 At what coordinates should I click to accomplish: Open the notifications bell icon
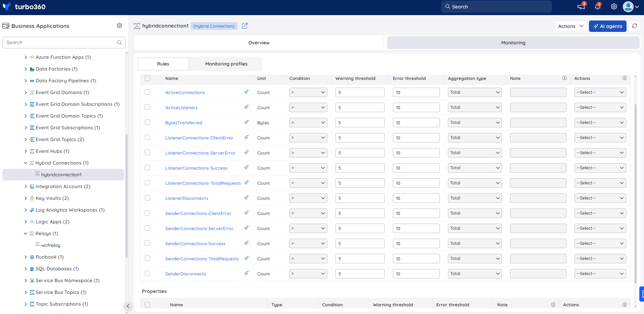click(598, 6)
